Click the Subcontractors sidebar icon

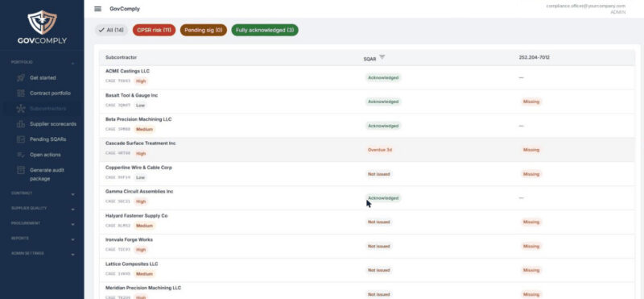tap(21, 109)
